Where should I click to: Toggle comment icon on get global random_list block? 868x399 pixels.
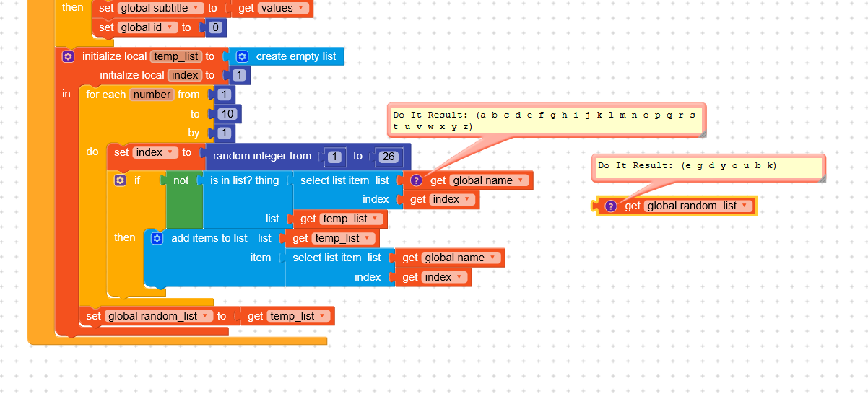click(x=611, y=206)
